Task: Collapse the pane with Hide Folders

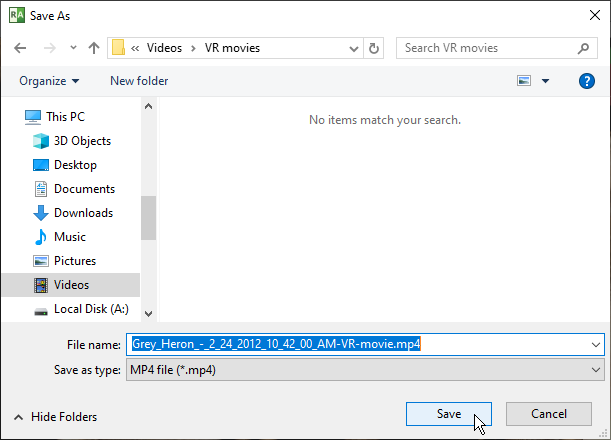Action: (55, 417)
